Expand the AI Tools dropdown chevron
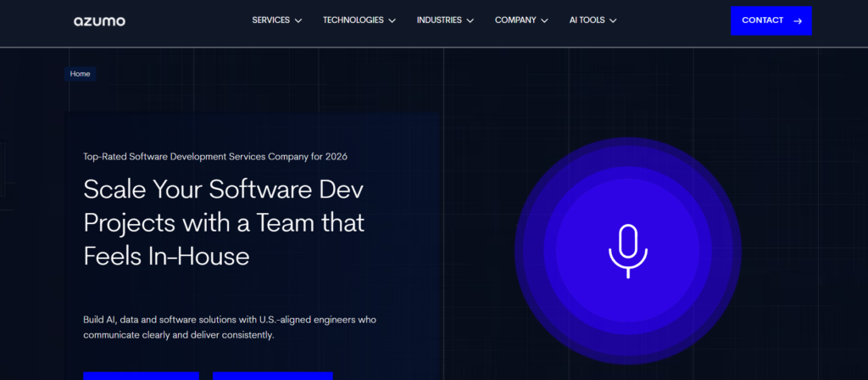 613,21
